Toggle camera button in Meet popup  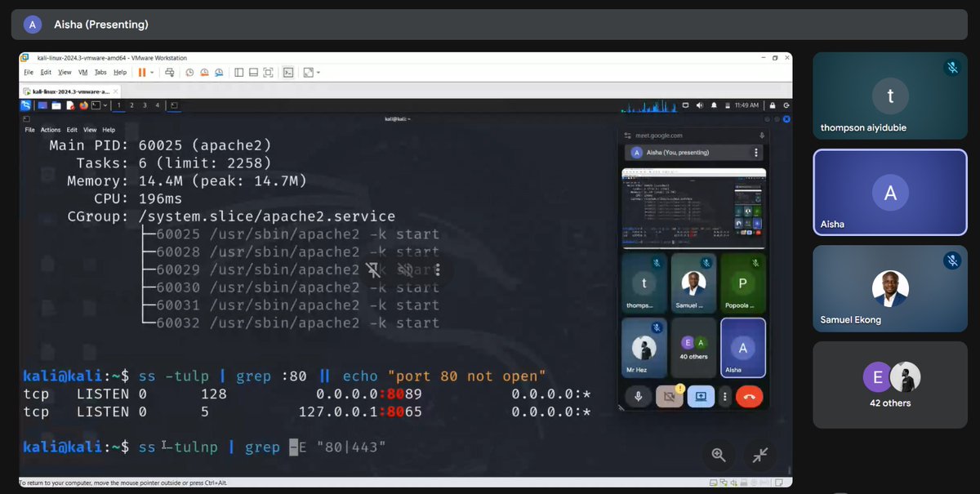[669, 397]
